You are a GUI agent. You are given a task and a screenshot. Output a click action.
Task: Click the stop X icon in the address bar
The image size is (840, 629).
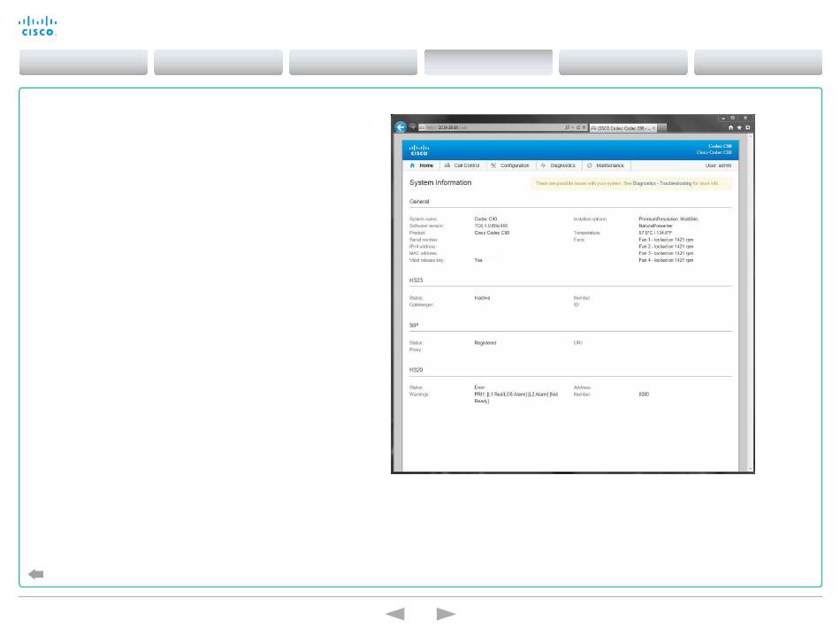pyautogui.click(x=584, y=127)
